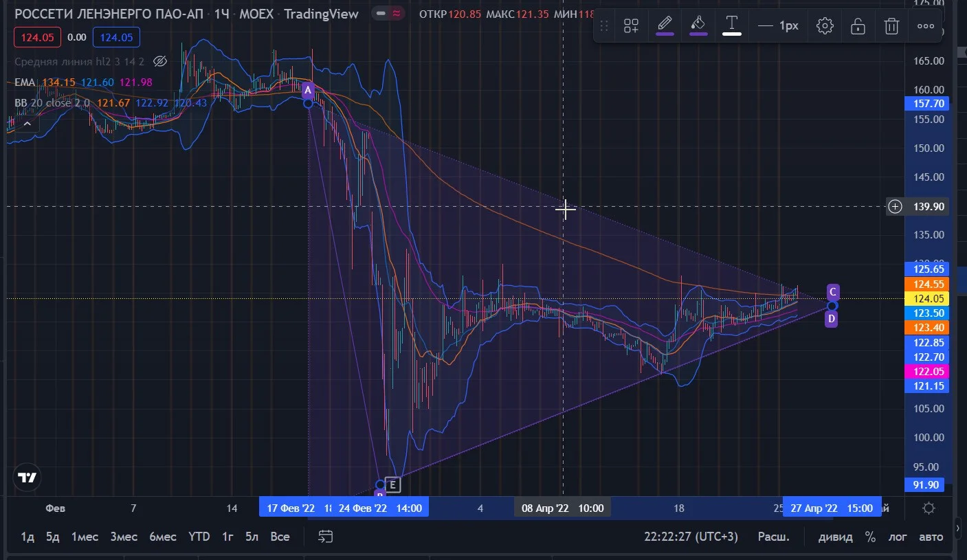The height and width of the screenshot is (560, 967).
Task: Select the 3мес time range
Action: pyautogui.click(x=124, y=537)
